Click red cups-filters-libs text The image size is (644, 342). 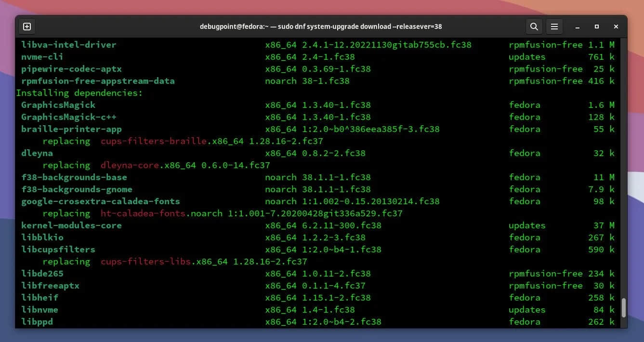click(x=146, y=262)
